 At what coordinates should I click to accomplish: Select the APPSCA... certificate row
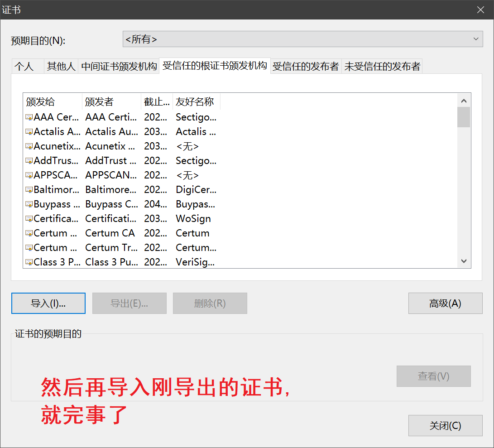coord(121,175)
